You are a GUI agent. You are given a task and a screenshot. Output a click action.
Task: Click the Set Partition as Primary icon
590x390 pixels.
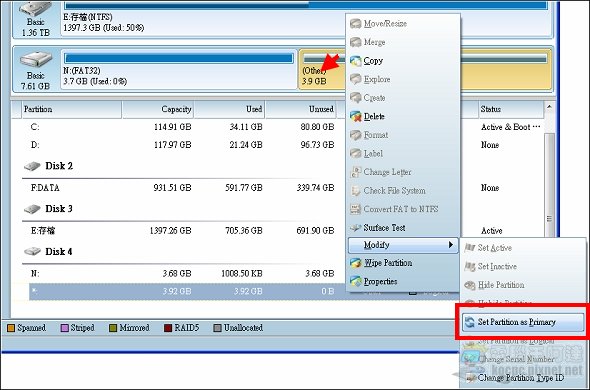coord(470,322)
